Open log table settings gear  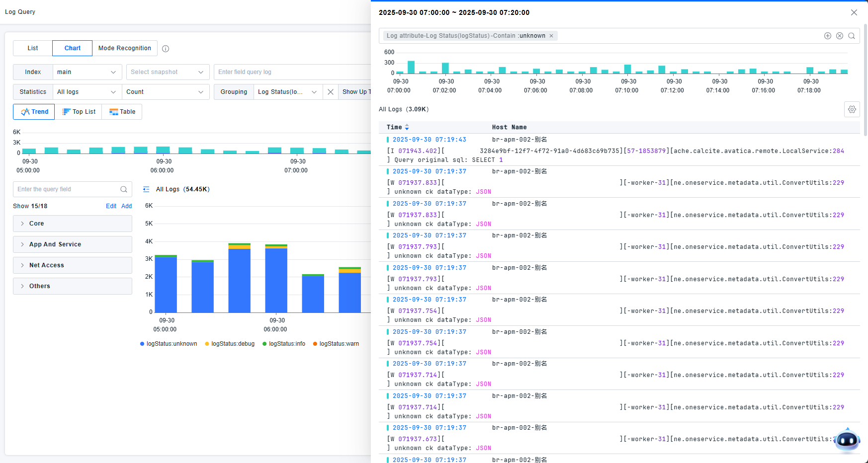point(852,109)
